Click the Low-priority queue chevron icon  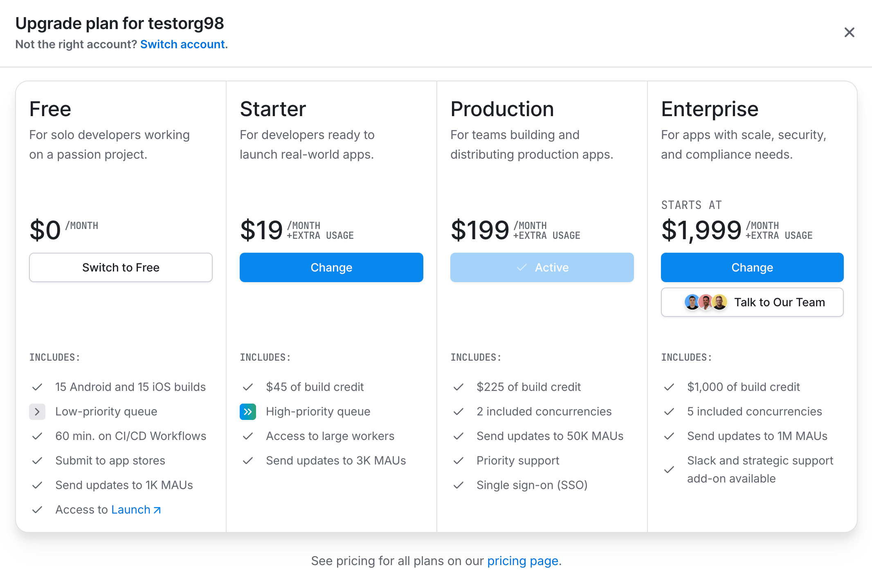click(37, 412)
